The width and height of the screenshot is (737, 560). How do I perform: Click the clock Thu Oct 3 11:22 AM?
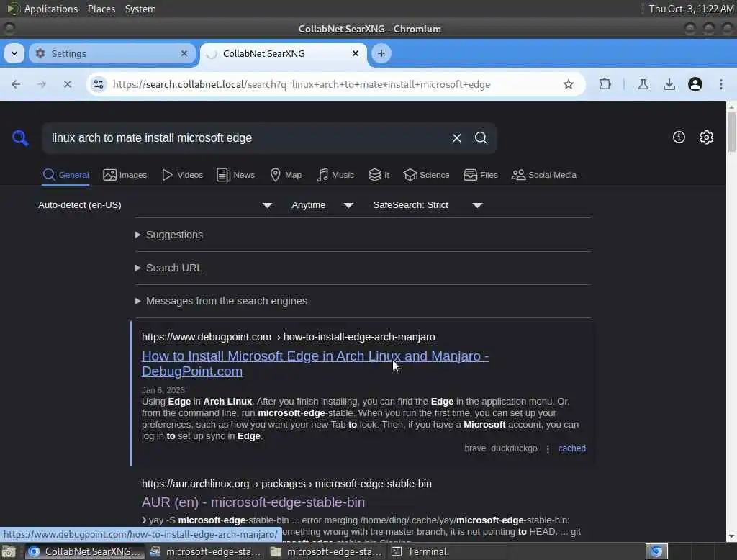pyautogui.click(x=691, y=9)
